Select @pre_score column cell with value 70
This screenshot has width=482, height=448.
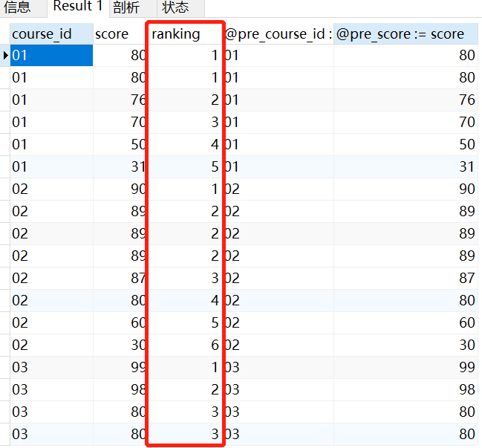406,123
